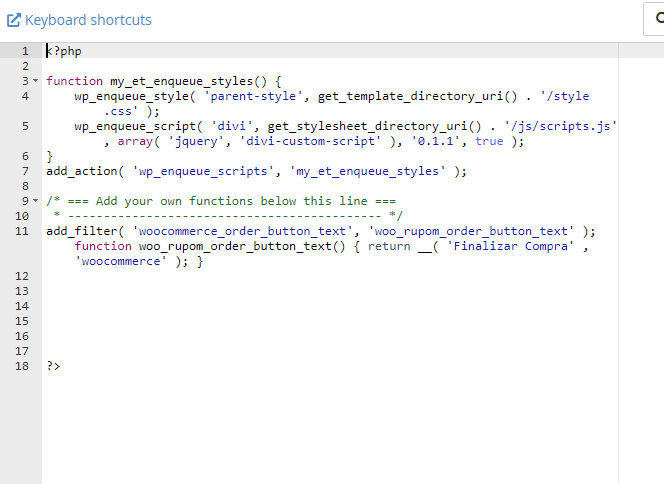The image size is (664, 484).
Task: Click the 'woocommerce' string on the wrapped line
Action: [x=121, y=261]
